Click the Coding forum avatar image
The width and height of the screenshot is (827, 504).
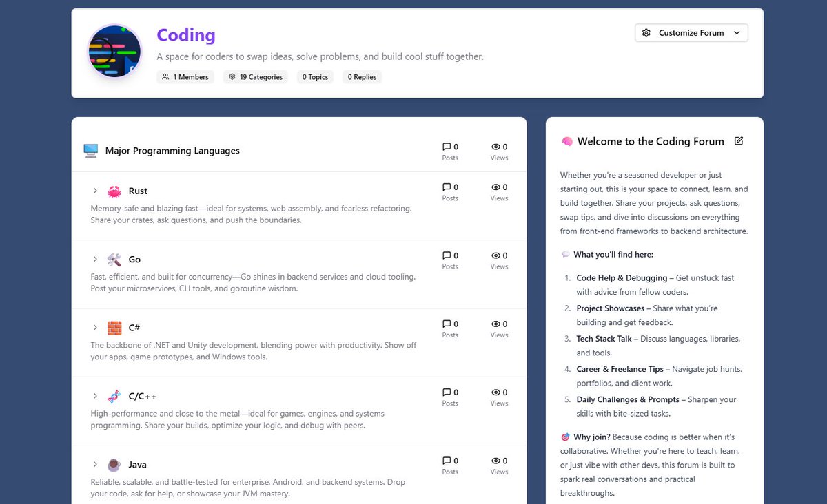pyautogui.click(x=114, y=51)
